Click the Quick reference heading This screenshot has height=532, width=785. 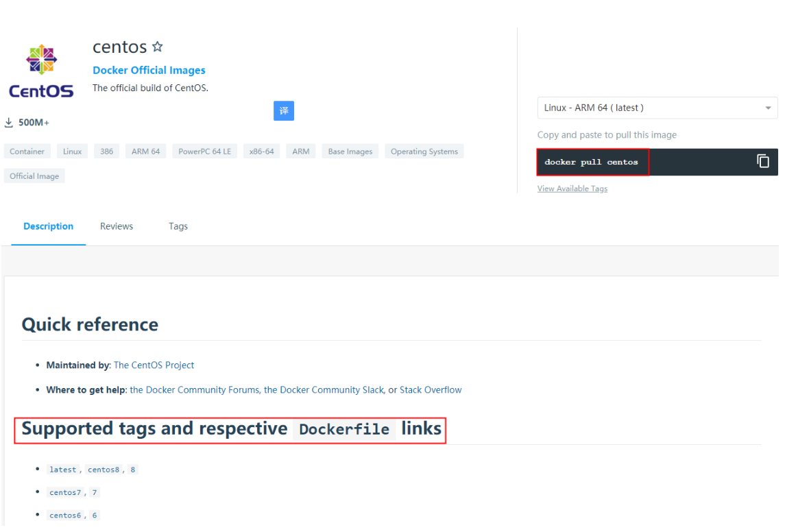pyautogui.click(x=90, y=325)
